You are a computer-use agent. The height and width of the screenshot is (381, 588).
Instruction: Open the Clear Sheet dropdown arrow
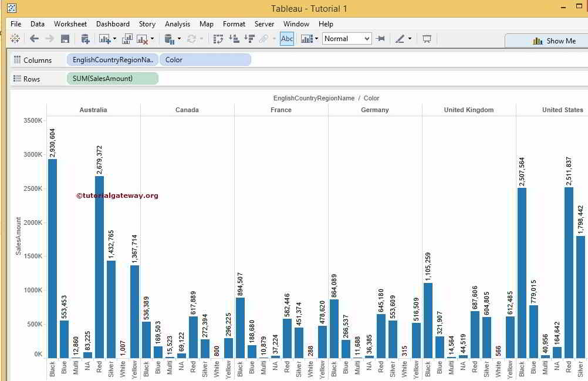point(151,40)
